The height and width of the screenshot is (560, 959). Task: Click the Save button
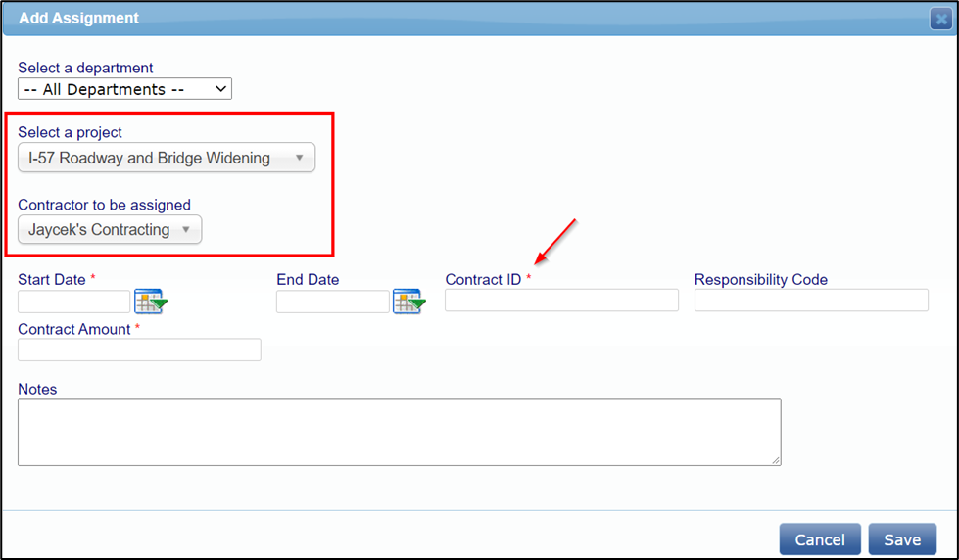(x=902, y=539)
